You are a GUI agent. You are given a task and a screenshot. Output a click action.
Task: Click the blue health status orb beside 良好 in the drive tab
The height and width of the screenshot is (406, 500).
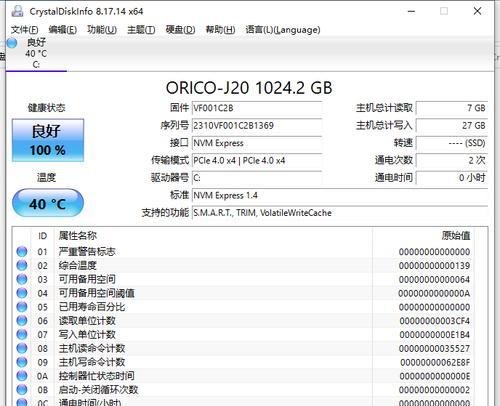pyautogui.click(x=12, y=43)
